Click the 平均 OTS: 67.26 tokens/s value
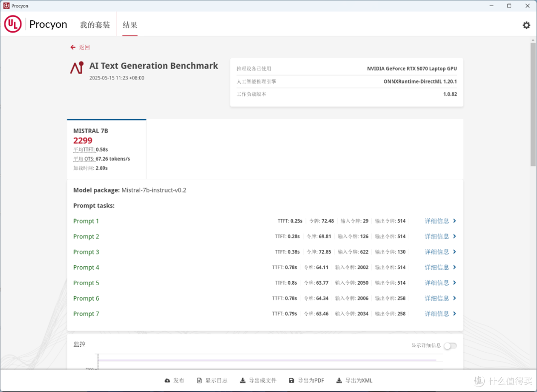537x392 pixels. click(x=102, y=158)
